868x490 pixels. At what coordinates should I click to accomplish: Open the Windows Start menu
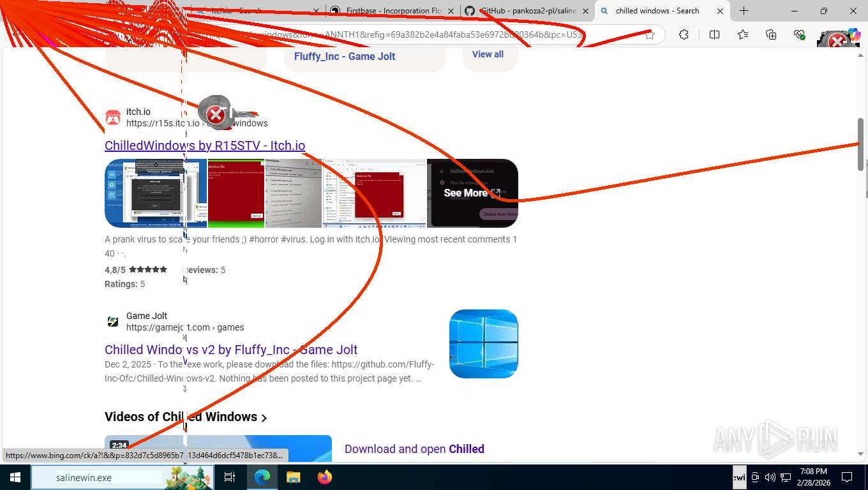pyautogui.click(x=15, y=477)
